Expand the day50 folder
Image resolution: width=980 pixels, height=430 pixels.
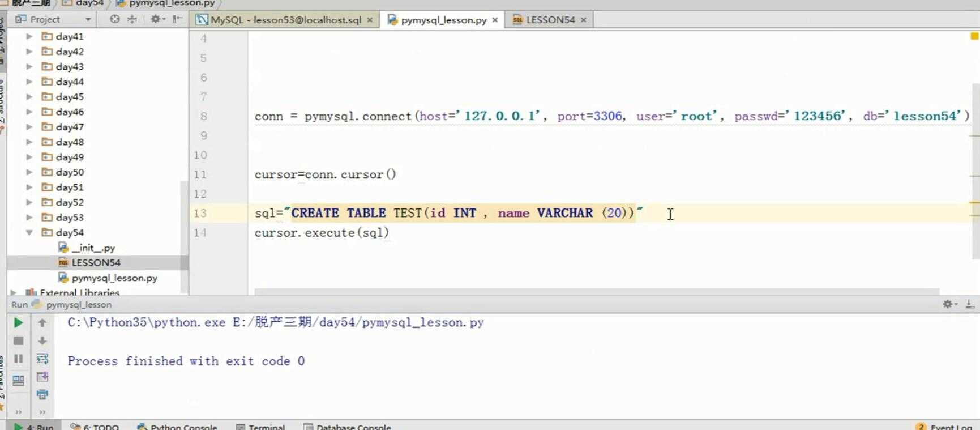(x=29, y=172)
